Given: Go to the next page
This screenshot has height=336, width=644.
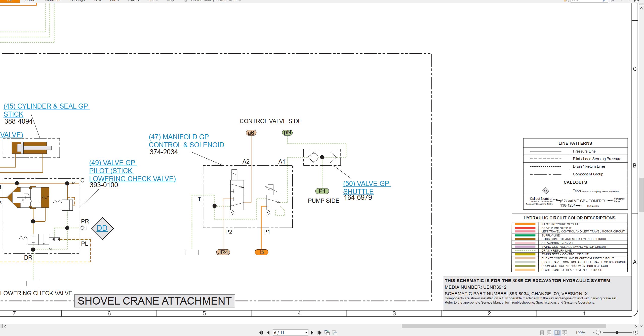Looking at the screenshot, I should tap(312, 332).
